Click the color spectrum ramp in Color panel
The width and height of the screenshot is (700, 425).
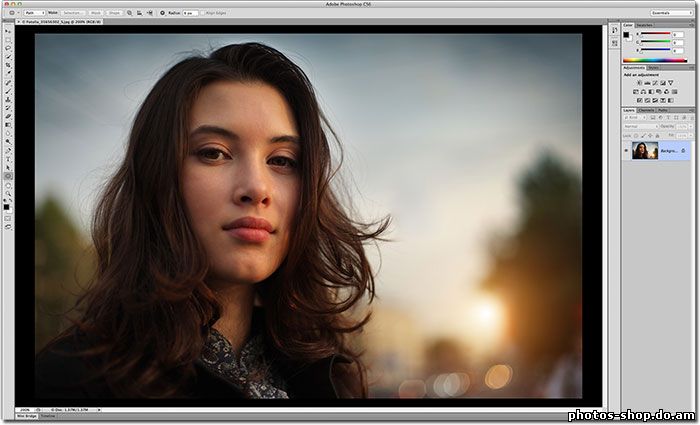tap(655, 60)
